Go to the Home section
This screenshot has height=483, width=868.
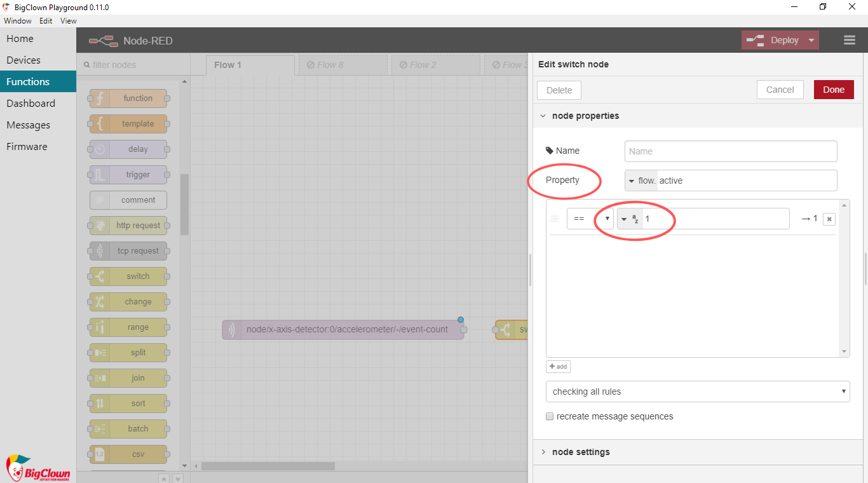tap(38, 39)
